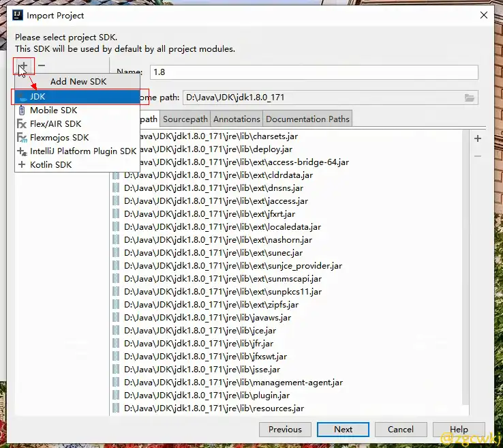Click jar icon beside dnsns.jar
The width and height of the screenshot is (503, 448).
pyautogui.click(x=116, y=188)
